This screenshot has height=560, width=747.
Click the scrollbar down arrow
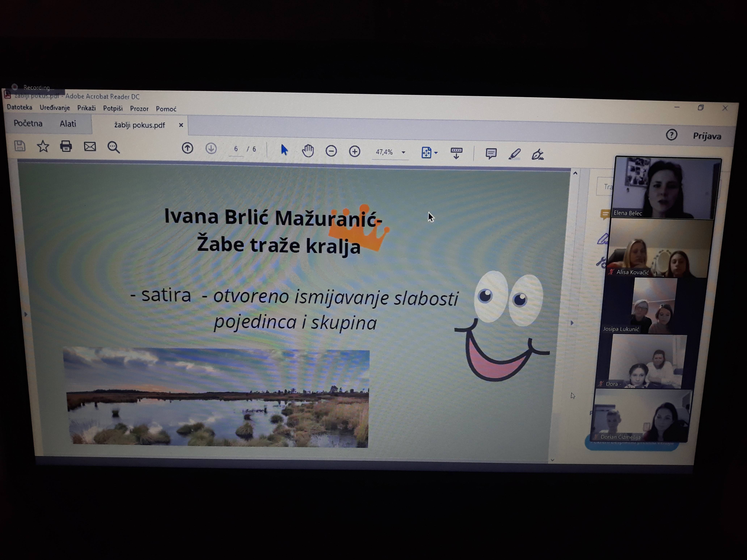(x=552, y=460)
